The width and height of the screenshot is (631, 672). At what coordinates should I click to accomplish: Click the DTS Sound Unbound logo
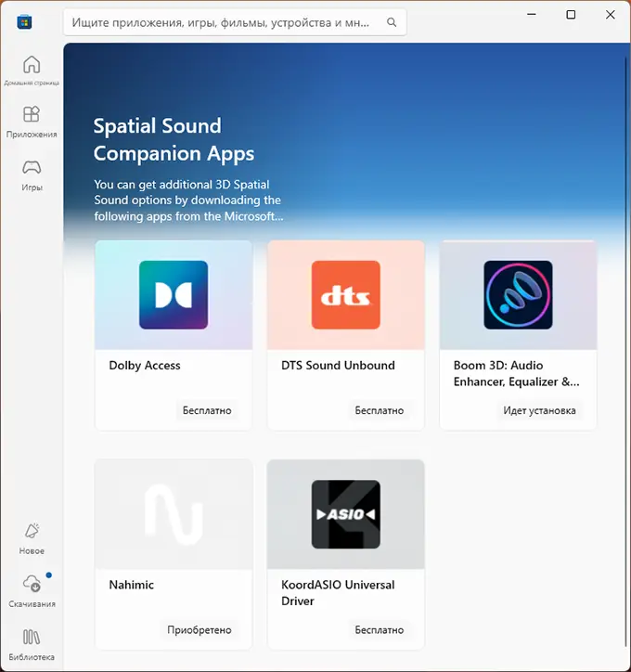tap(345, 295)
